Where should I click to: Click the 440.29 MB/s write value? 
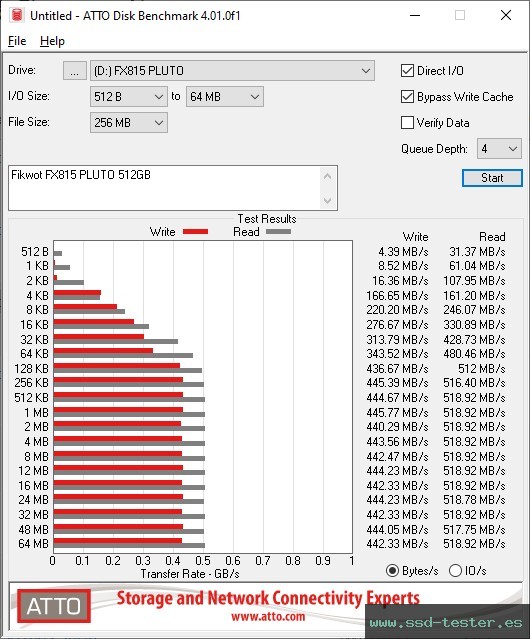point(397,427)
